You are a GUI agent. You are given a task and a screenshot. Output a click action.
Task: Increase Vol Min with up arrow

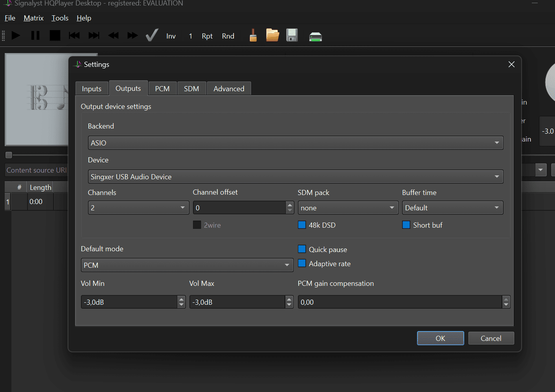(181, 299)
